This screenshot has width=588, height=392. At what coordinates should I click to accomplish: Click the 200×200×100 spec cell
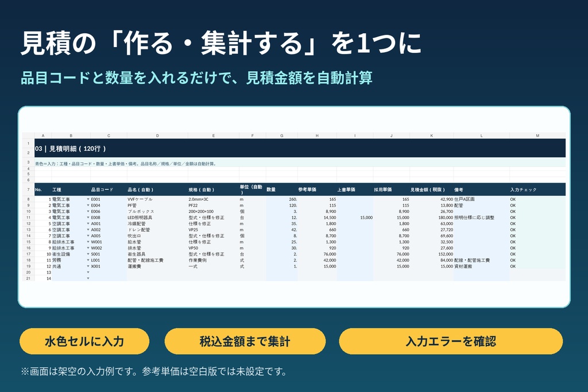pyautogui.click(x=214, y=211)
